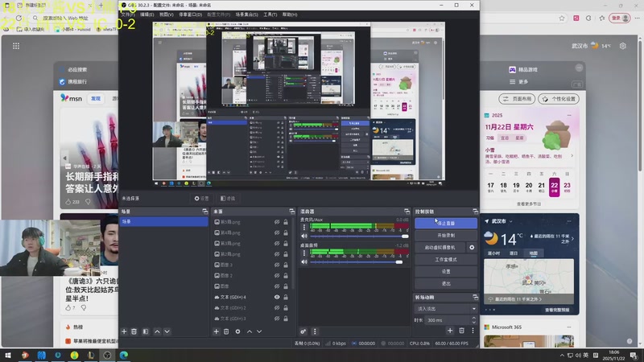The height and width of the screenshot is (362, 644).
Task: Open source properties gear in Sources toolbar
Action: click(237, 331)
